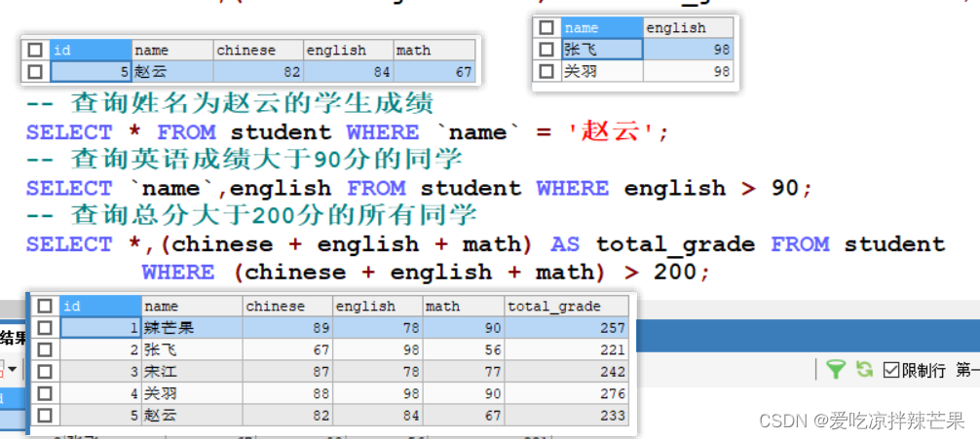Check row checkbox for 张飞 in total_grade table
Screen dimensions: 980x439
coord(45,349)
